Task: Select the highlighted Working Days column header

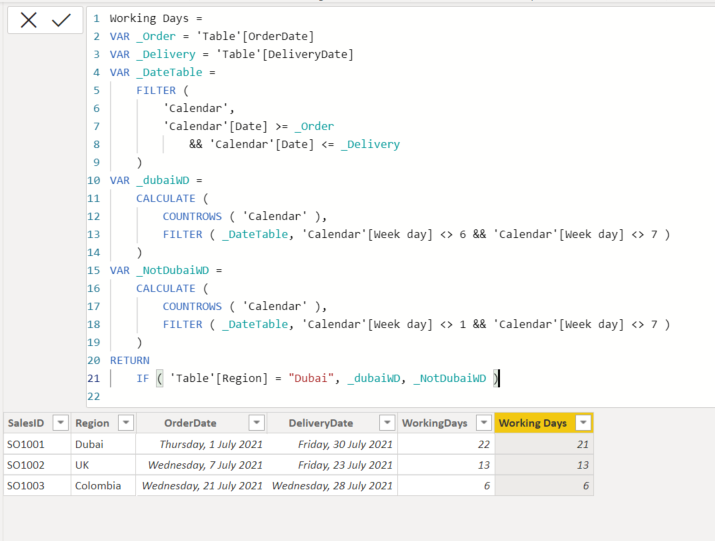Action: click(x=533, y=423)
